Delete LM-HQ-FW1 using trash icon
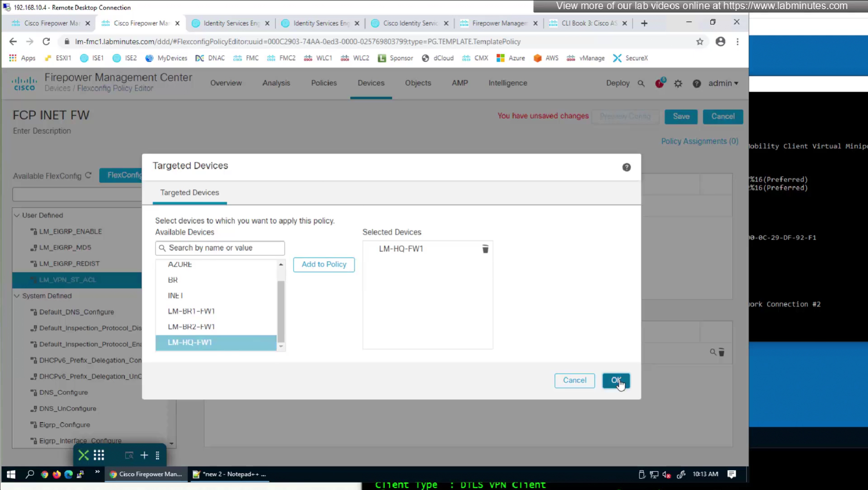This screenshot has width=868, height=490. 485,249
